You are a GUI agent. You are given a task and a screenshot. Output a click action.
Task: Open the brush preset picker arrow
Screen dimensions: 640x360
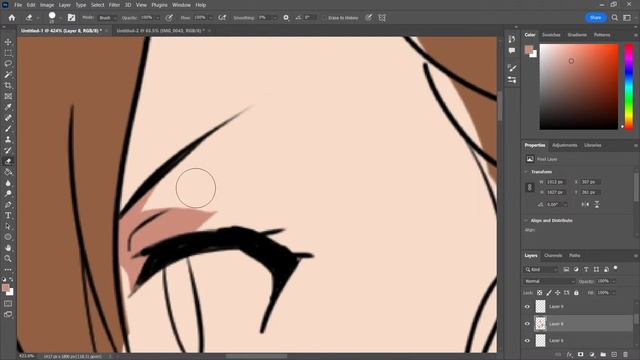click(x=60, y=18)
